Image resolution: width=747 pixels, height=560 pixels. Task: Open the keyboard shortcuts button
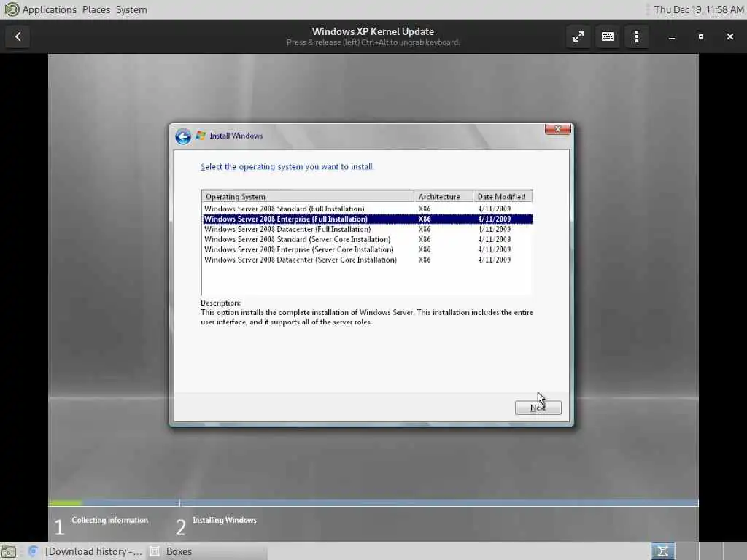(608, 36)
